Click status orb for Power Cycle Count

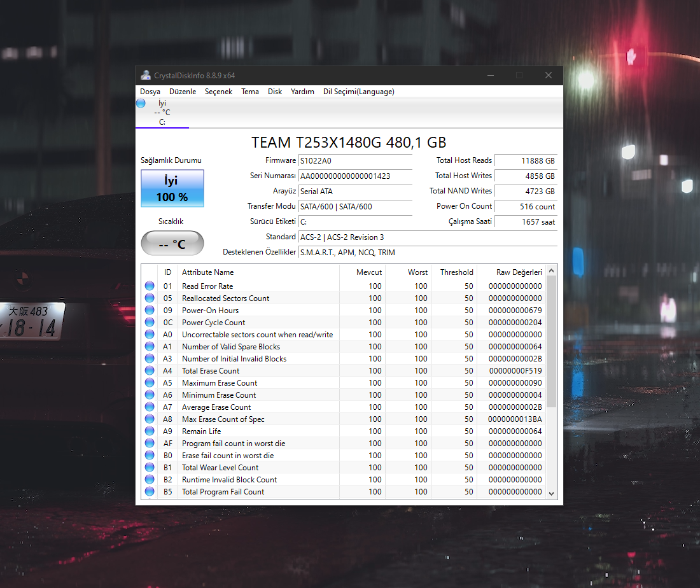[x=150, y=322]
